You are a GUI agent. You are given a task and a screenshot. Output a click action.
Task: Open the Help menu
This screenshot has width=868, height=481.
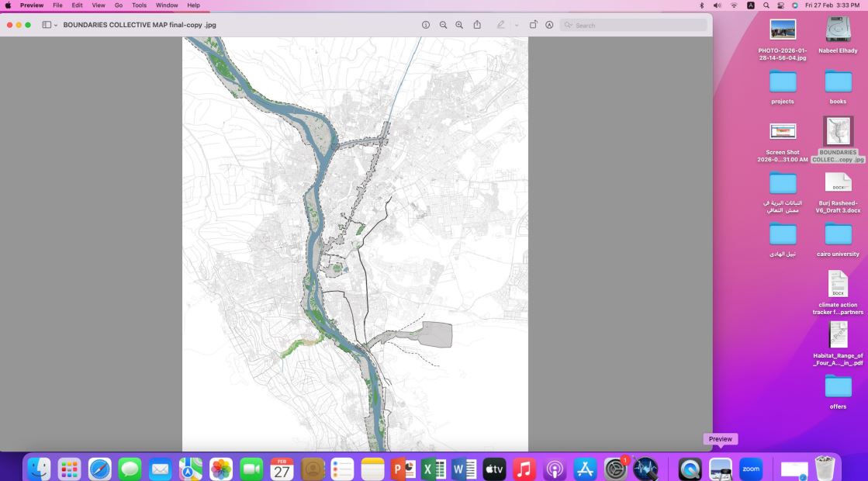[193, 5]
